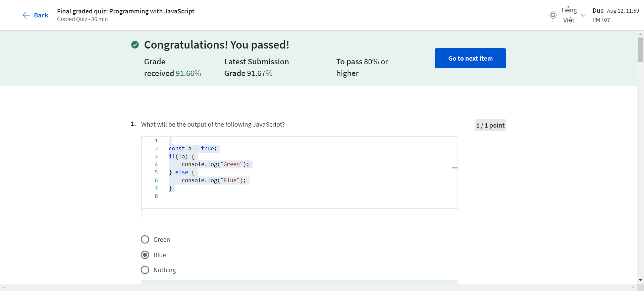Click the globe language icon
Screen dimensions: 644x291
tap(553, 15)
